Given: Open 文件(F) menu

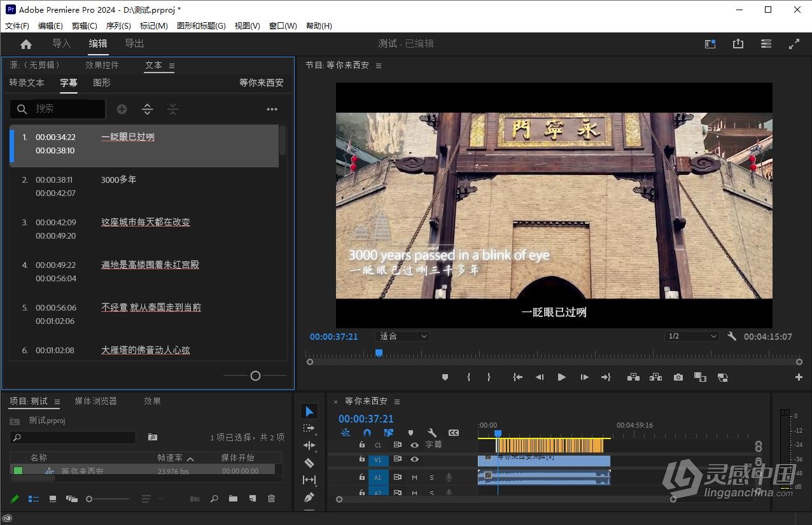Looking at the screenshot, I should coord(17,26).
